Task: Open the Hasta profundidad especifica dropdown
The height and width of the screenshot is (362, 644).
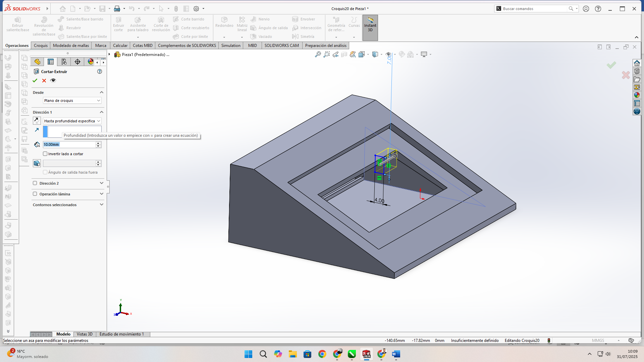Action: pos(72,121)
